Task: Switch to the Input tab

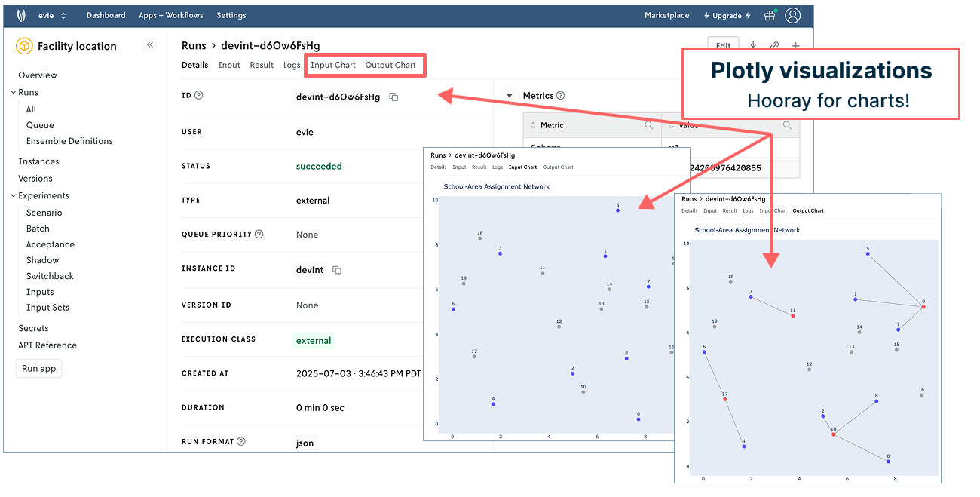Action: pyautogui.click(x=229, y=65)
